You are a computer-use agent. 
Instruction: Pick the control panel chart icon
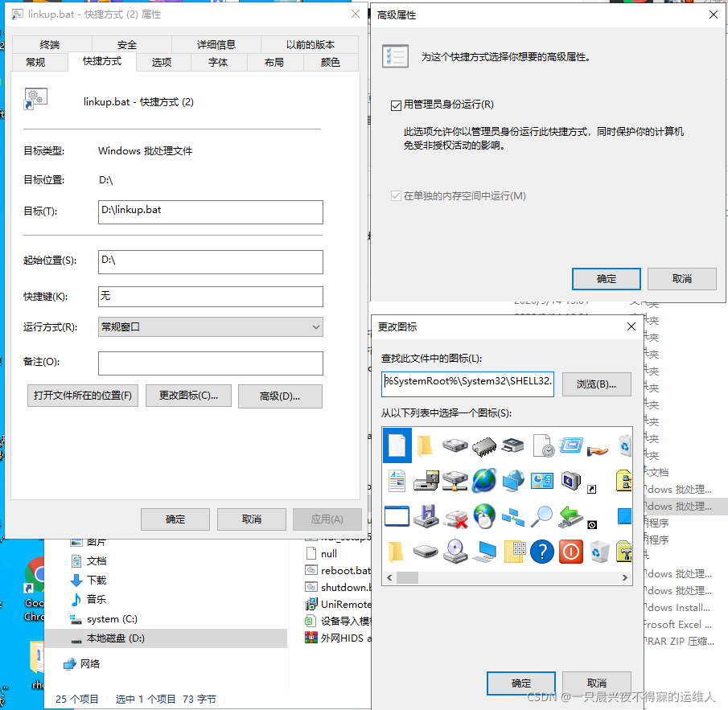tap(542, 481)
